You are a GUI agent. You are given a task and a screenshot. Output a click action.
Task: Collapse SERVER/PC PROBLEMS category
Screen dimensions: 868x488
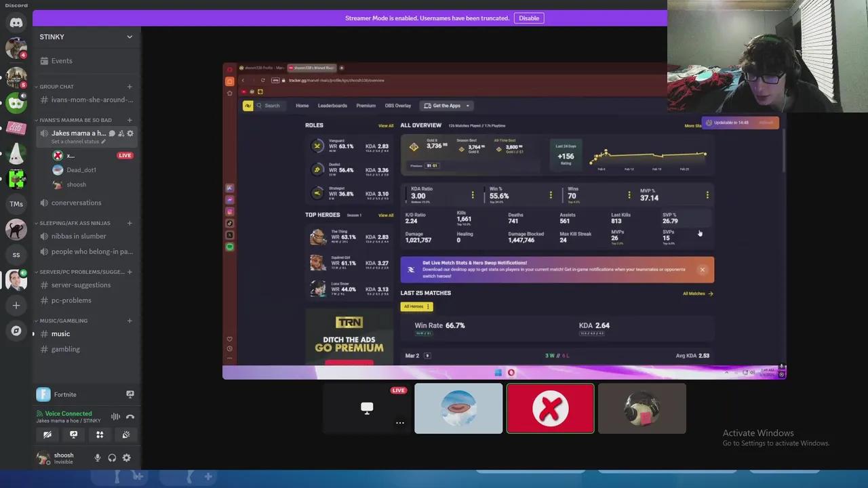(x=80, y=272)
